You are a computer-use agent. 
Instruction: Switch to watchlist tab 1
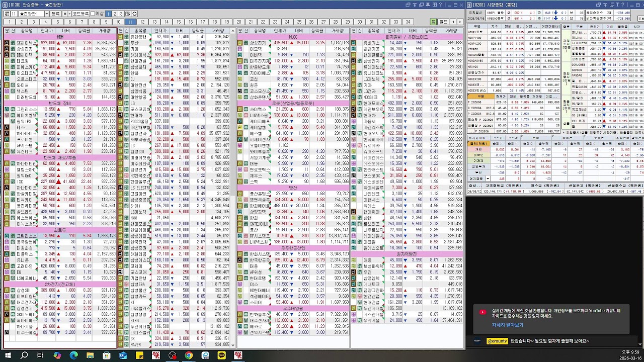[x=9, y=22]
